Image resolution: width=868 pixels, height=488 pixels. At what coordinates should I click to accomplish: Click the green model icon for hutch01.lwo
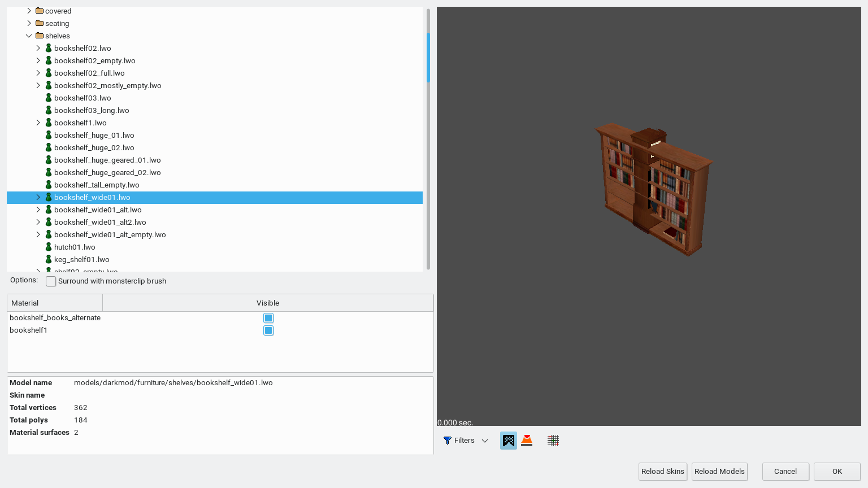(49, 247)
